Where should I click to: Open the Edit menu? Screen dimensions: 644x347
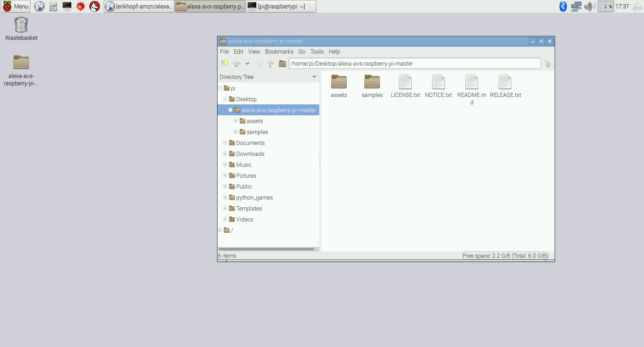(x=239, y=51)
